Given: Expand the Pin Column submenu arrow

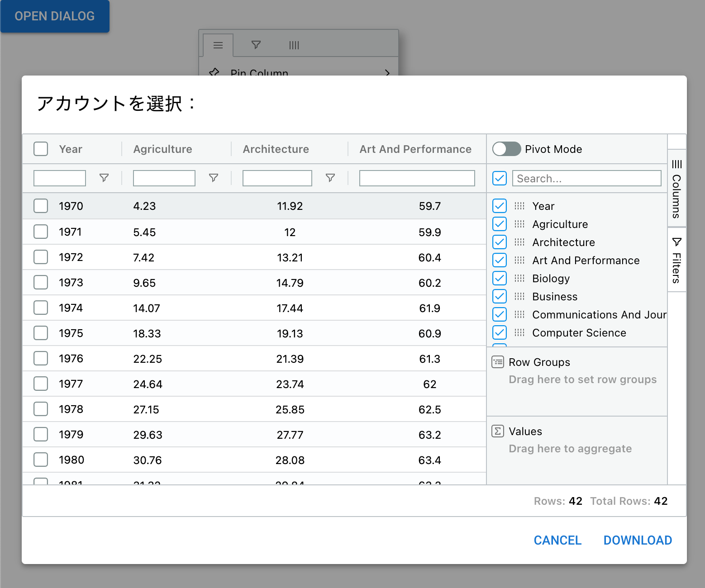Looking at the screenshot, I should [x=387, y=72].
